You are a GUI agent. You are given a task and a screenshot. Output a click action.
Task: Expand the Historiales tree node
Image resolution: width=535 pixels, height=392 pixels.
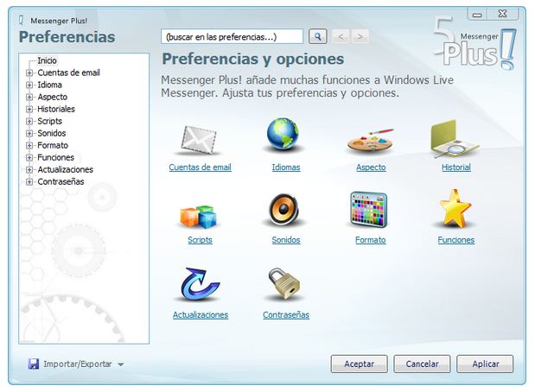(x=29, y=109)
